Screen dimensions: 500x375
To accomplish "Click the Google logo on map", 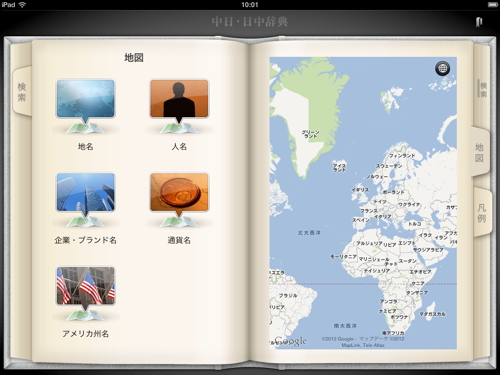I will [290, 341].
